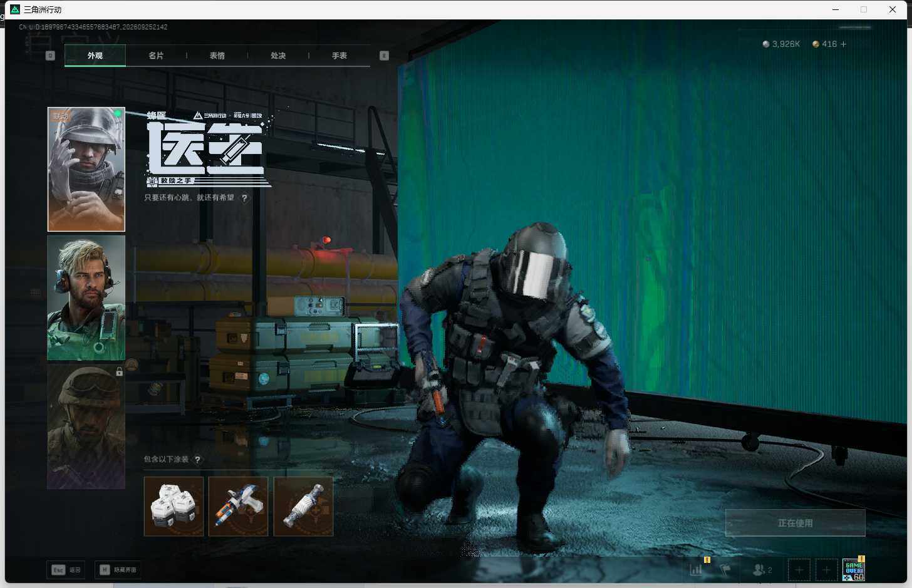Image resolution: width=912 pixels, height=588 pixels.
Task: Click the silver currency 3,926K balance
Action: (781, 44)
